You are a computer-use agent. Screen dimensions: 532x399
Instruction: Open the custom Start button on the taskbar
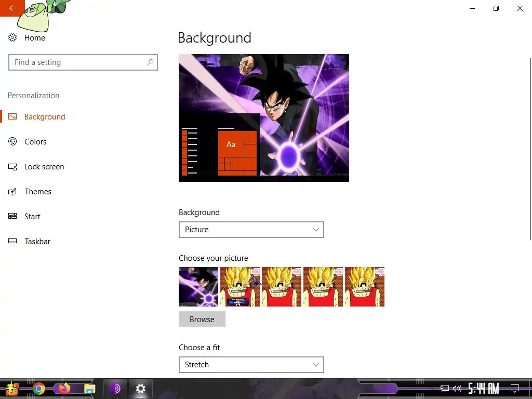click(x=12, y=389)
